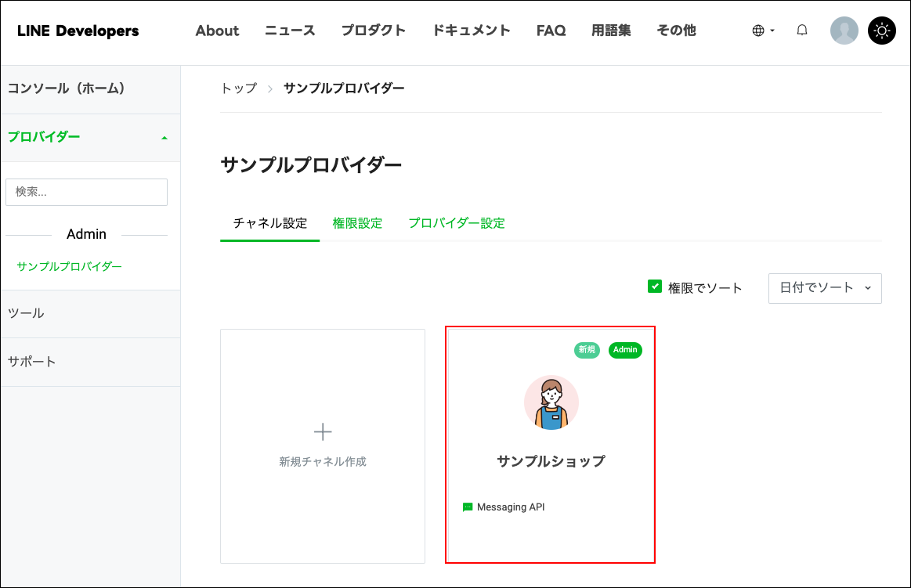Open the サンプルショップ channel name
The height and width of the screenshot is (588, 911).
click(x=551, y=461)
